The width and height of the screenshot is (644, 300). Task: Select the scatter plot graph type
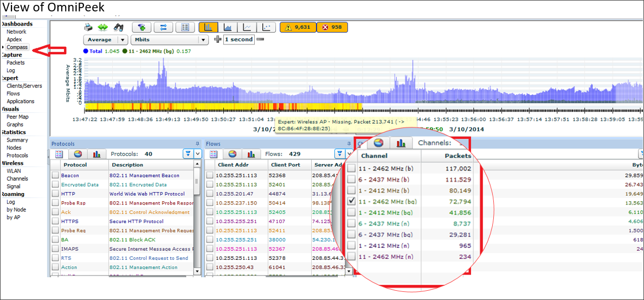tap(267, 28)
